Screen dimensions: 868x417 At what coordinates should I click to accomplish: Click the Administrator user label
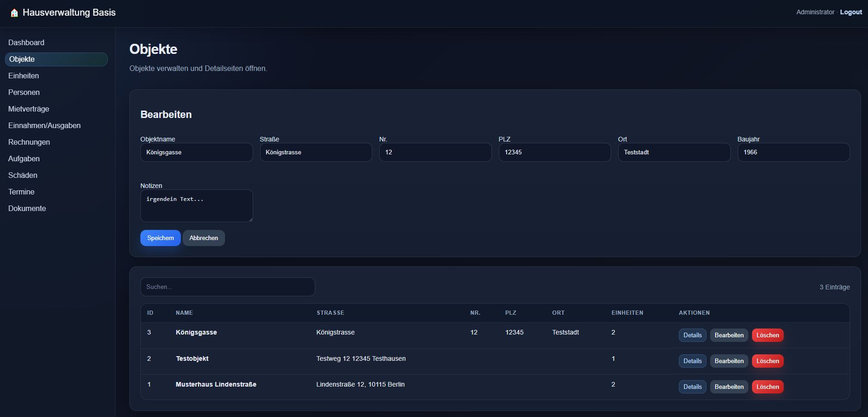[x=815, y=12]
